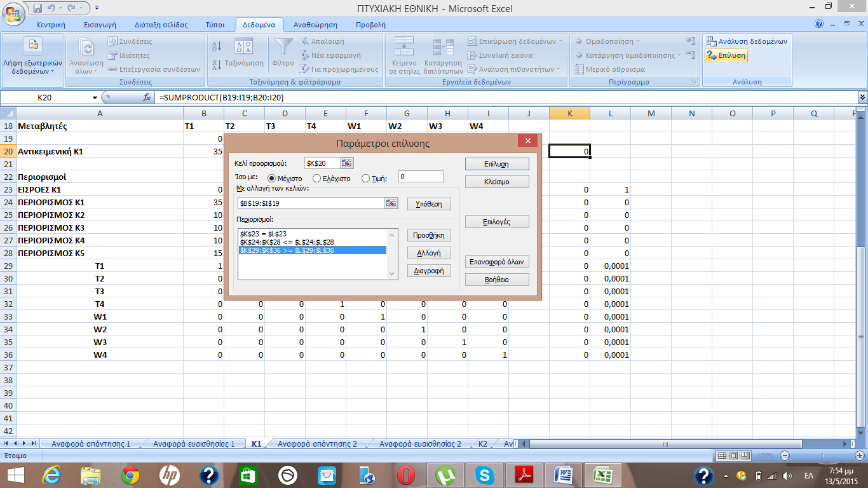Click Κείμενο σε στήλες icon
Viewport: 868px width, 488px height.
point(404,46)
